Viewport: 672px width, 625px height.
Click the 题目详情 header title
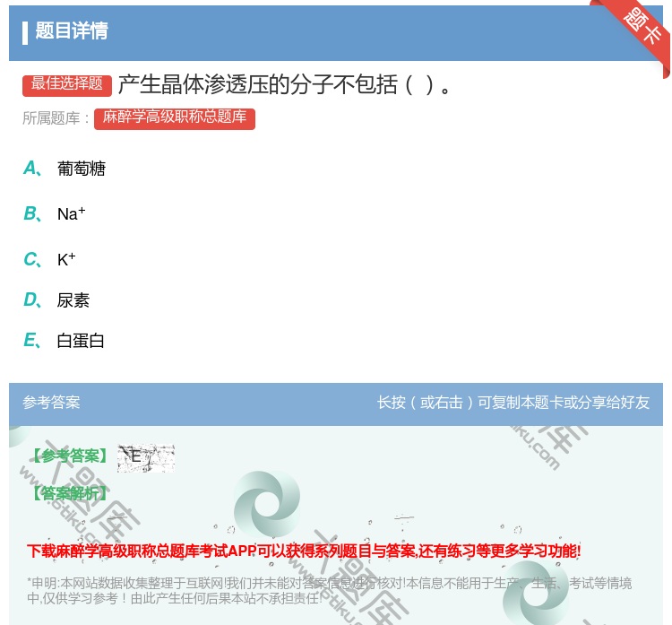click(x=72, y=31)
